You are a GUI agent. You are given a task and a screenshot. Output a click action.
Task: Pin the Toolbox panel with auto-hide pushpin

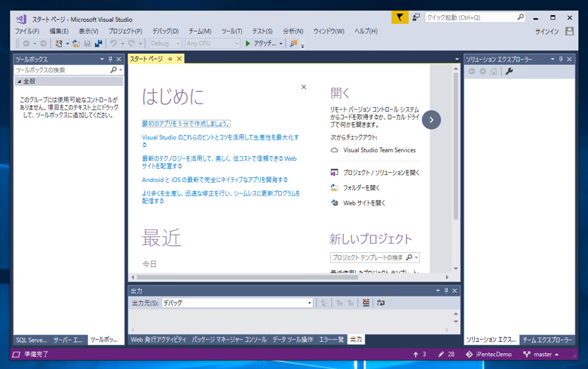pyautogui.click(x=110, y=60)
